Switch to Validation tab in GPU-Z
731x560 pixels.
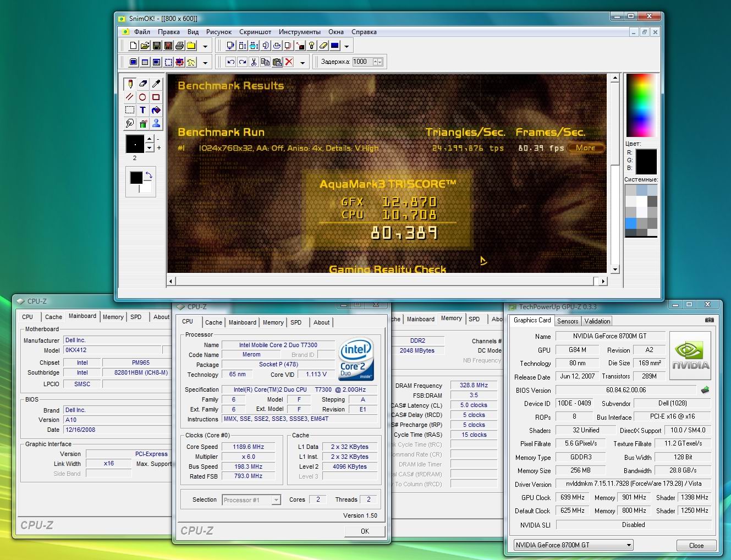coord(597,321)
